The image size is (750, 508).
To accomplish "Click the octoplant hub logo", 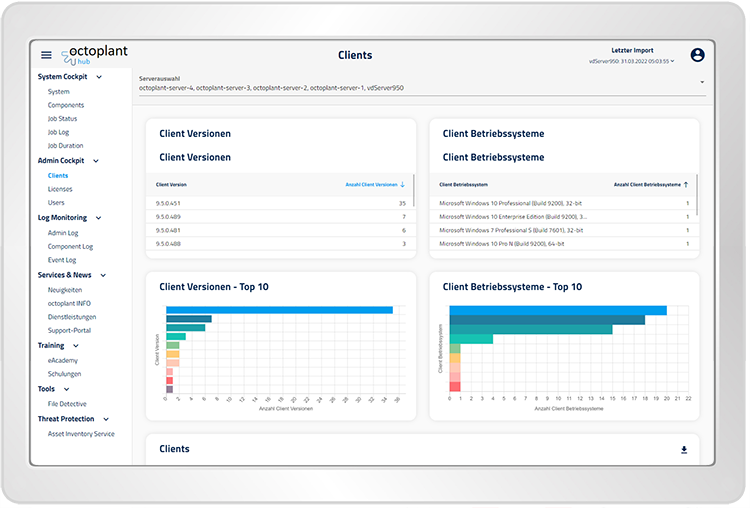I will 94,54.
